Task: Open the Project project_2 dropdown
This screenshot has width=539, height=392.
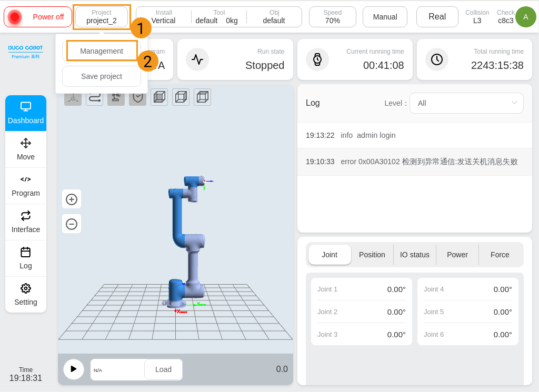Action: click(x=102, y=17)
